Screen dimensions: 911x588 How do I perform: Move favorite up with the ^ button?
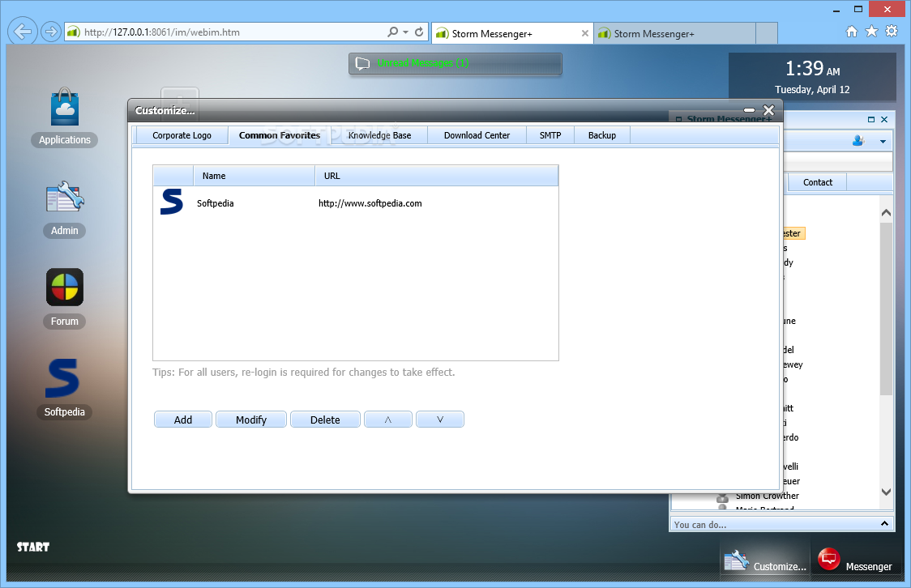pos(388,420)
